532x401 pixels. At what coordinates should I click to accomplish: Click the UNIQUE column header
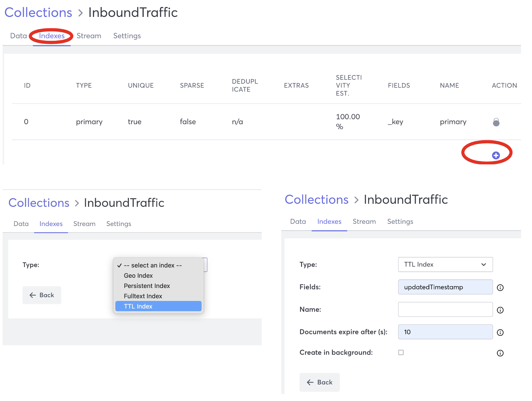pyautogui.click(x=141, y=86)
